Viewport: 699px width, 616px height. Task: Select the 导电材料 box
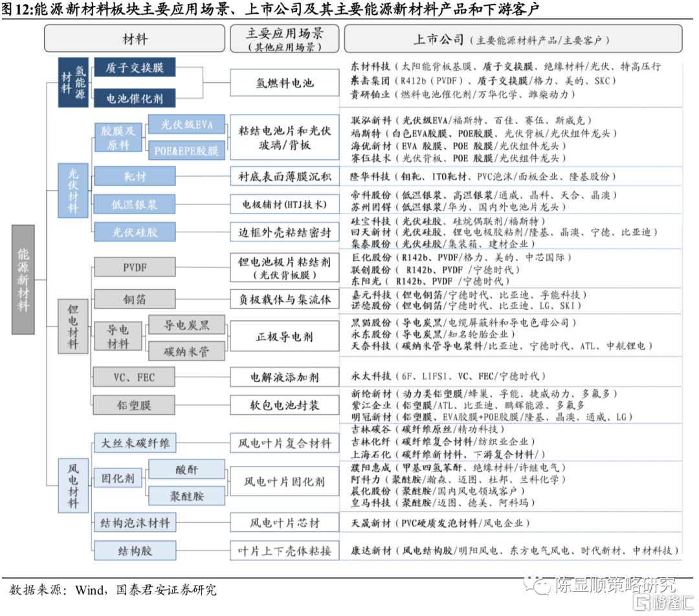pyautogui.click(x=118, y=336)
